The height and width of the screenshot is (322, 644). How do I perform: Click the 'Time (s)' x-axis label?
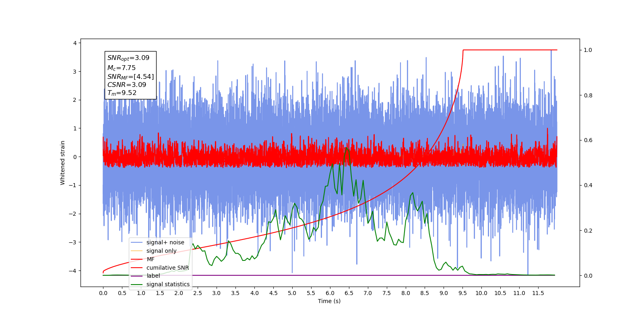coord(329,301)
